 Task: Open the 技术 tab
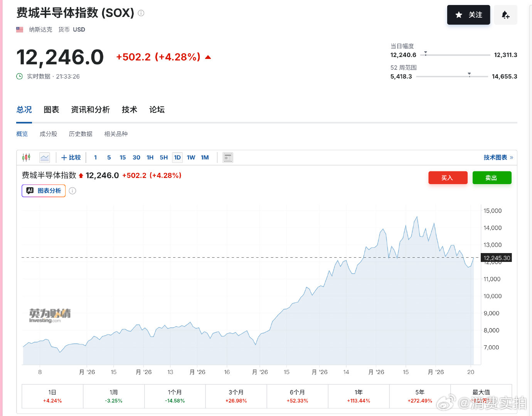(x=130, y=110)
